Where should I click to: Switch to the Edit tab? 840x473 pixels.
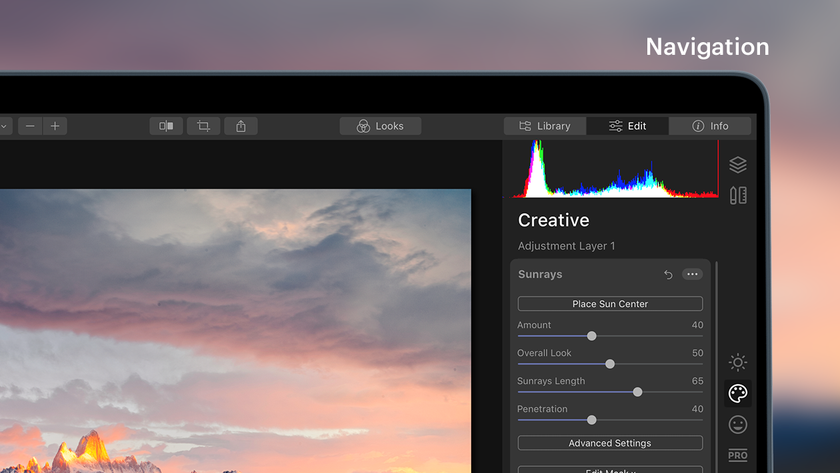(x=627, y=126)
